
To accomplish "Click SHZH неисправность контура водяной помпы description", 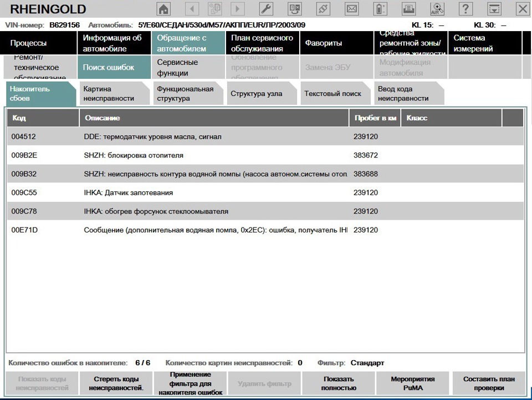I will [216, 174].
